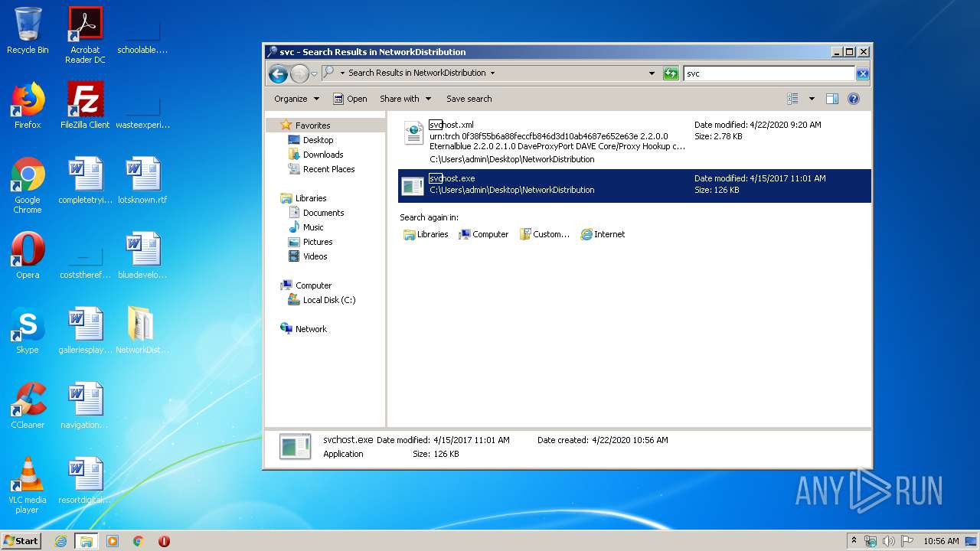Open the NetworkDist... folder on desktop
This screenshot has height=551, width=980.
click(x=142, y=331)
